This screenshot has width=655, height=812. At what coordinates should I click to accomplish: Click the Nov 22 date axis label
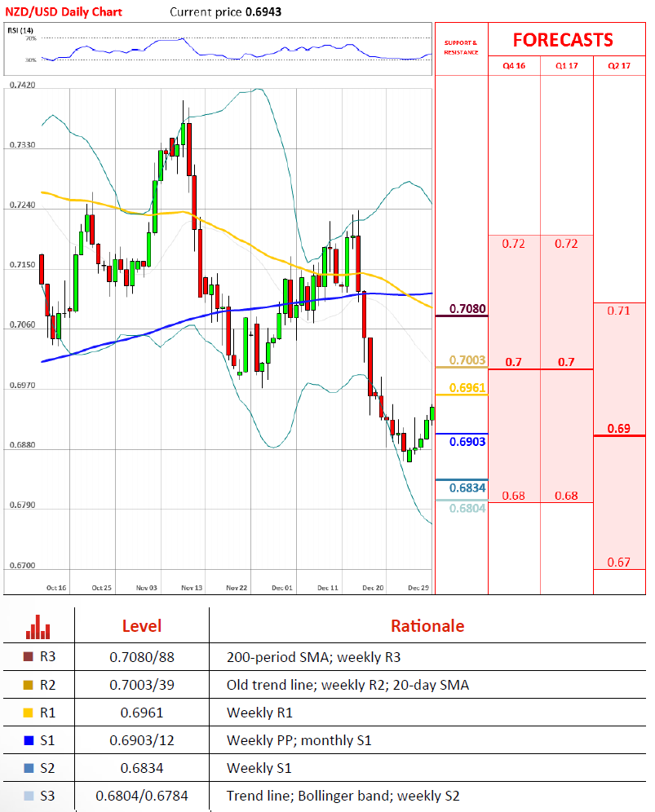(237, 588)
